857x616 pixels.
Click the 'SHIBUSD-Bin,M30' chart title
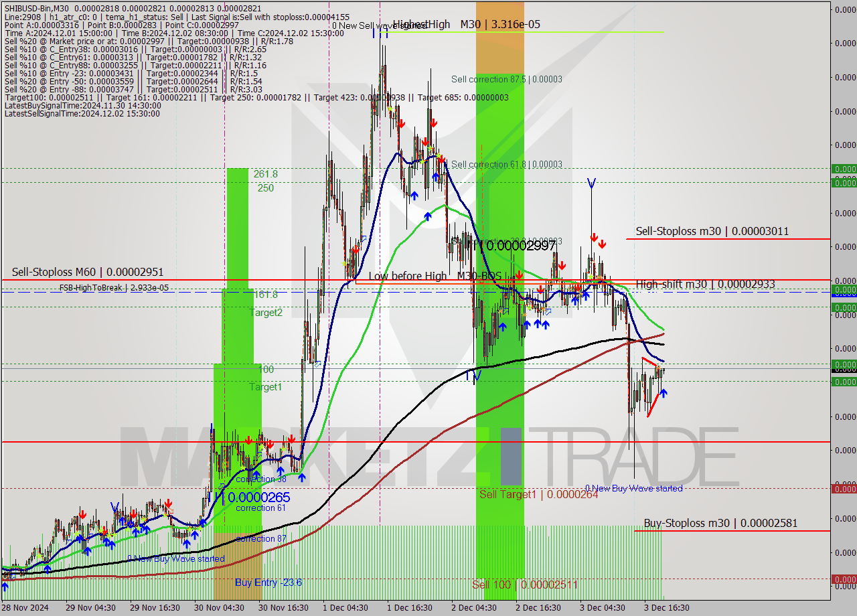click(35, 9)
